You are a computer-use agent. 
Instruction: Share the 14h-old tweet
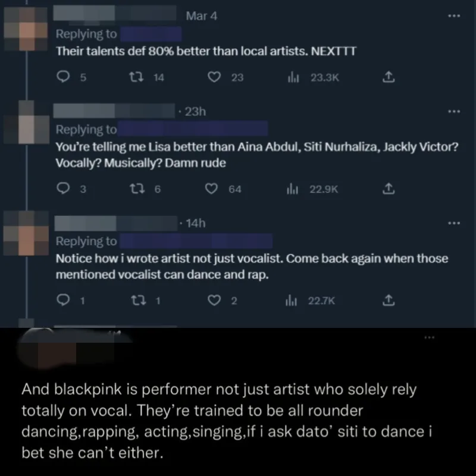(x=387, y=301)
